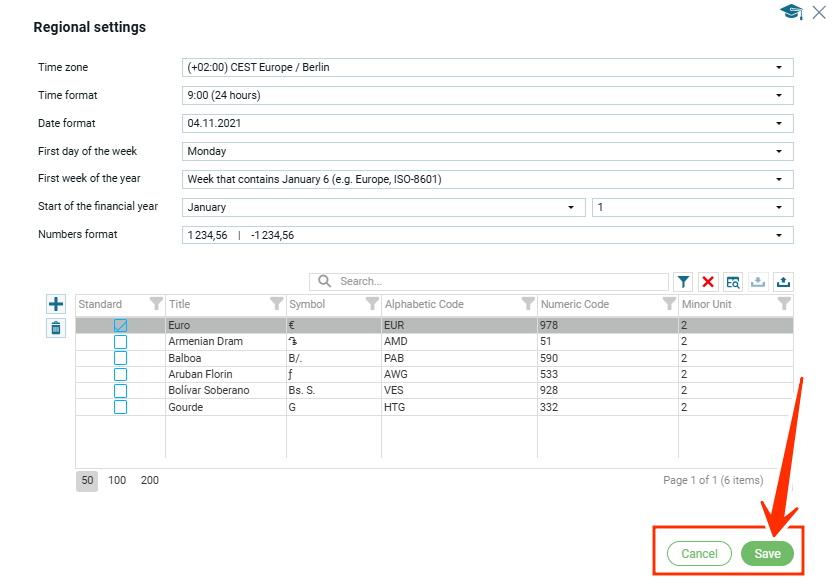Enable the Standard checkbox for Balboa
Viewport: 835px width, 587px height.
(x=120, y=358)
